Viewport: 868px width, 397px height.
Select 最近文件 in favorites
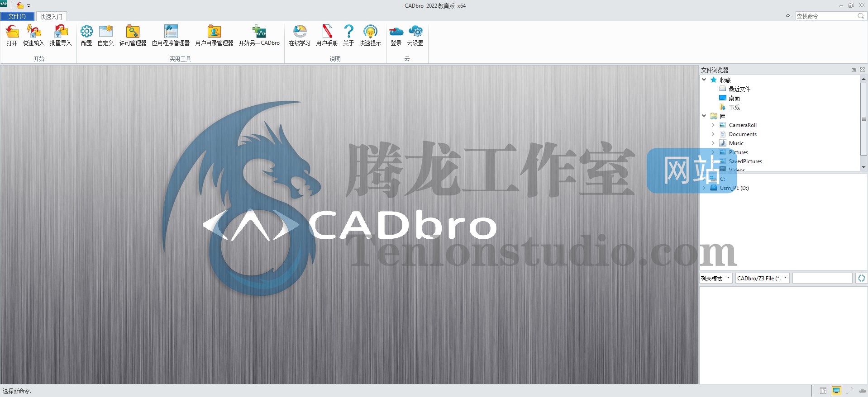pos(739,89)
